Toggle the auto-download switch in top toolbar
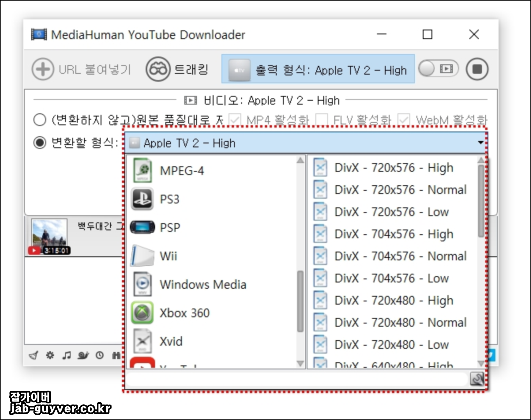Screen dimensions: 531x420 click(x=438, y=69)
